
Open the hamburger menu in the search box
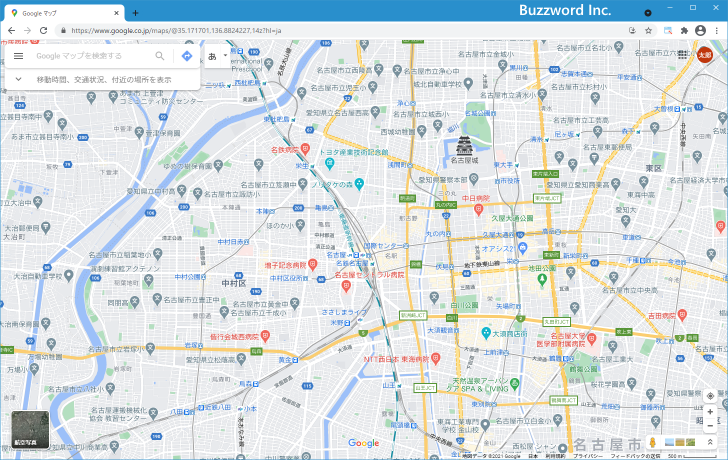19,56
